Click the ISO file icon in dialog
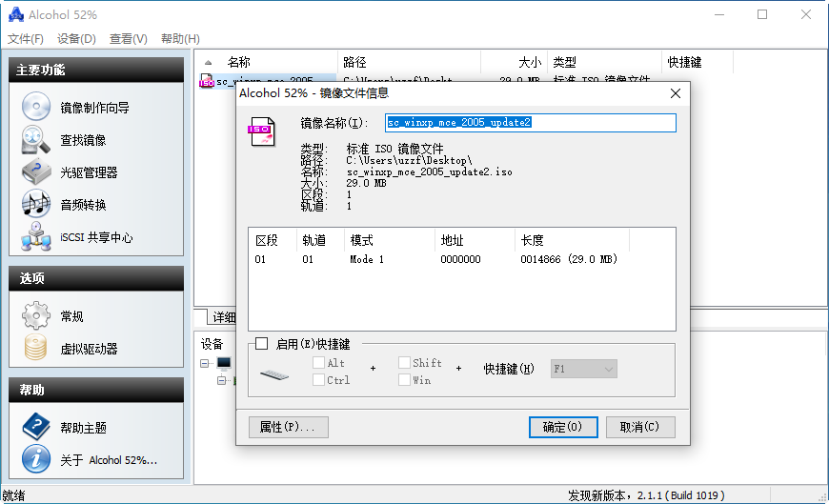The width and height of the screenshot is (829, 504). (262, 131)
